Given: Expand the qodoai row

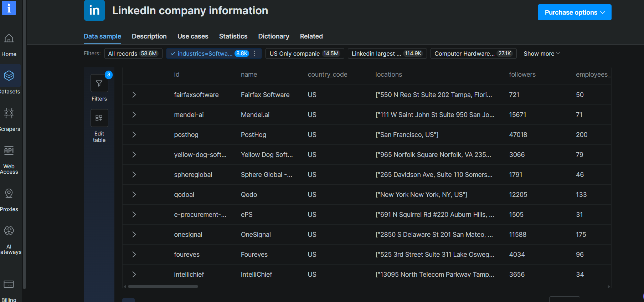Looking at the screenshot, I should (134, 194).
